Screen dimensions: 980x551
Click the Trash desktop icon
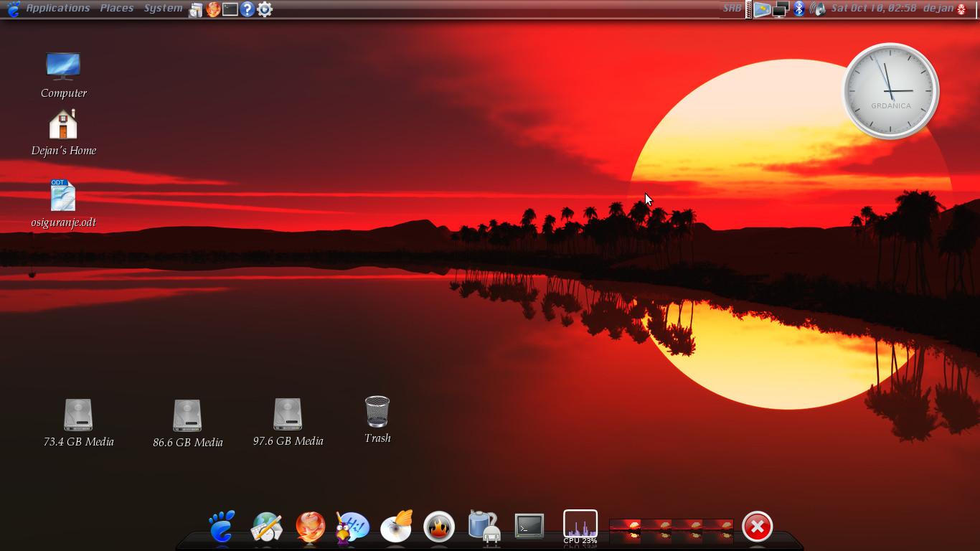[x=377, y=413]
